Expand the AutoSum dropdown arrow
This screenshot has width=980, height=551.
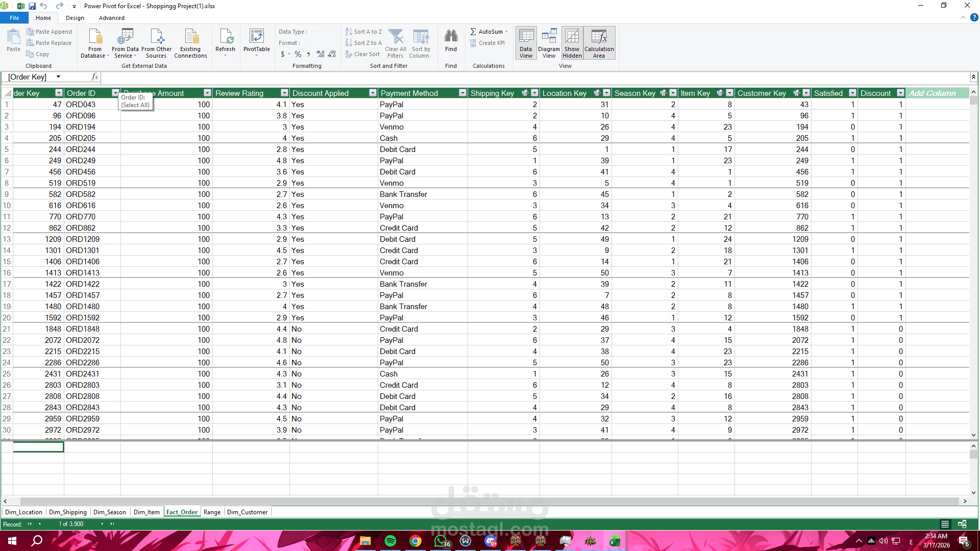click(507, 32)
